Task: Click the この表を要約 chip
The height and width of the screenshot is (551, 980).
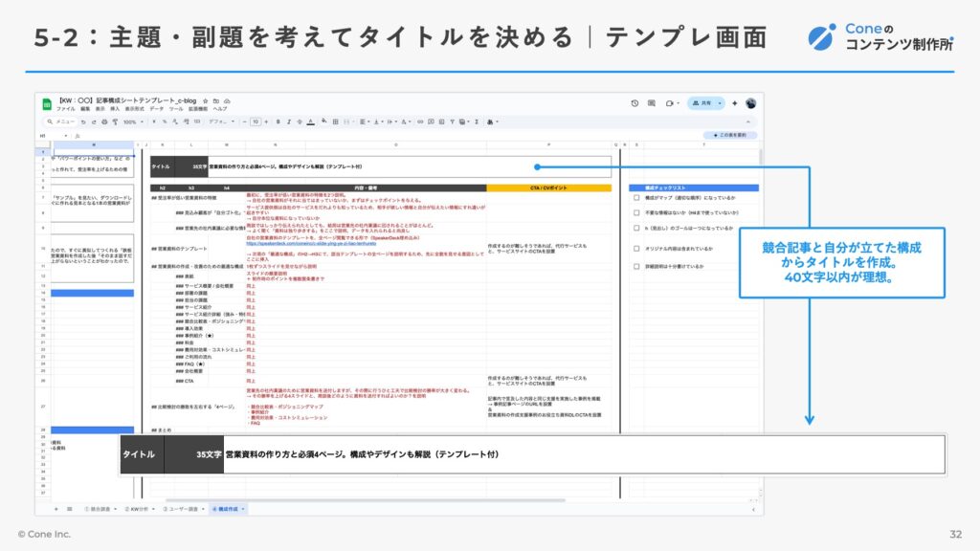Action: click(730, 135)
